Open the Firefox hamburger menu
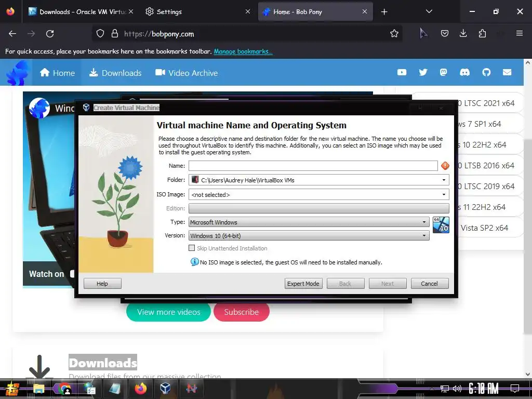 pyautogui.click(x=519, y=33)
